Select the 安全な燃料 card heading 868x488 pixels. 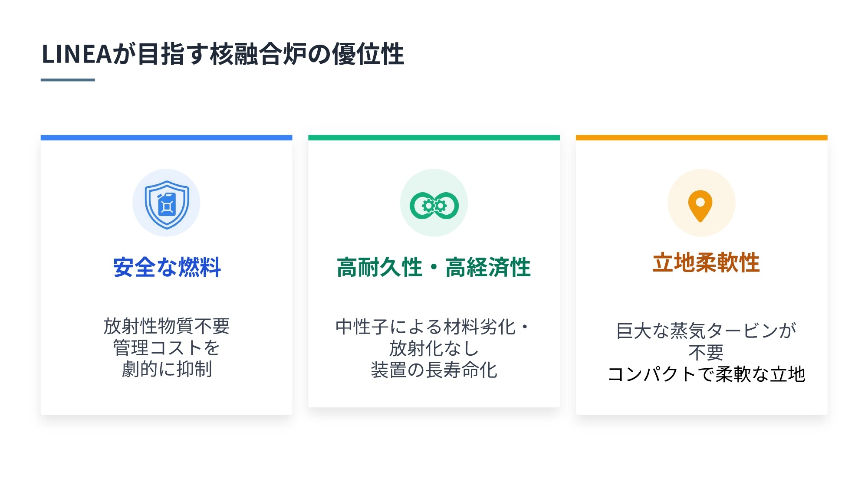tap(167, 267)
